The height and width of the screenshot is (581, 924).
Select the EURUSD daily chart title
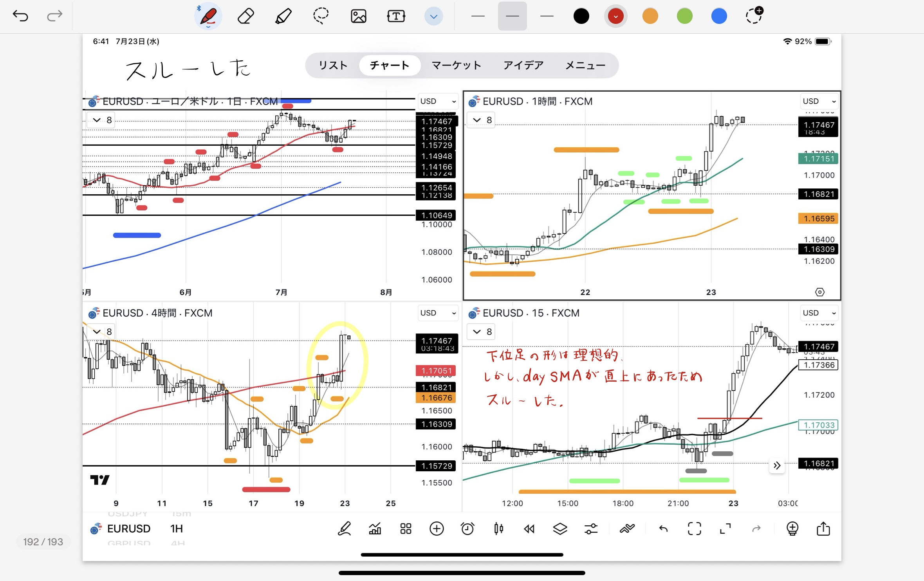190,101
